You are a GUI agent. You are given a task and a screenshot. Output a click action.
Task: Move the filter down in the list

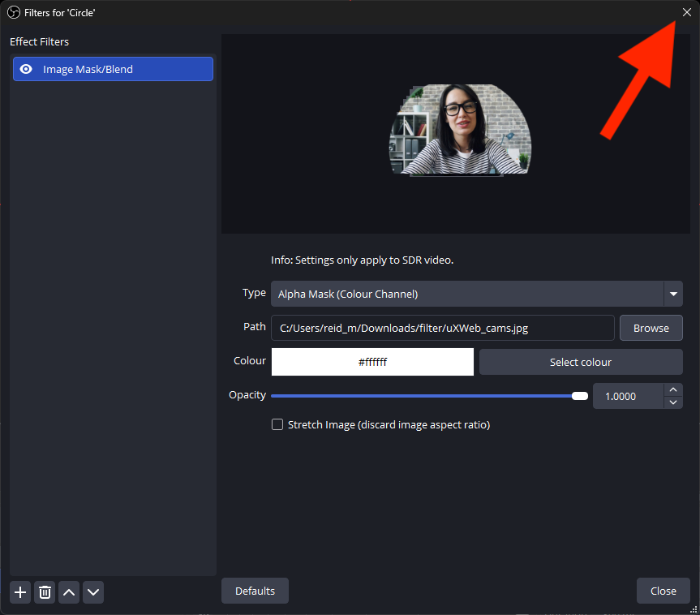tap(93, 592)
